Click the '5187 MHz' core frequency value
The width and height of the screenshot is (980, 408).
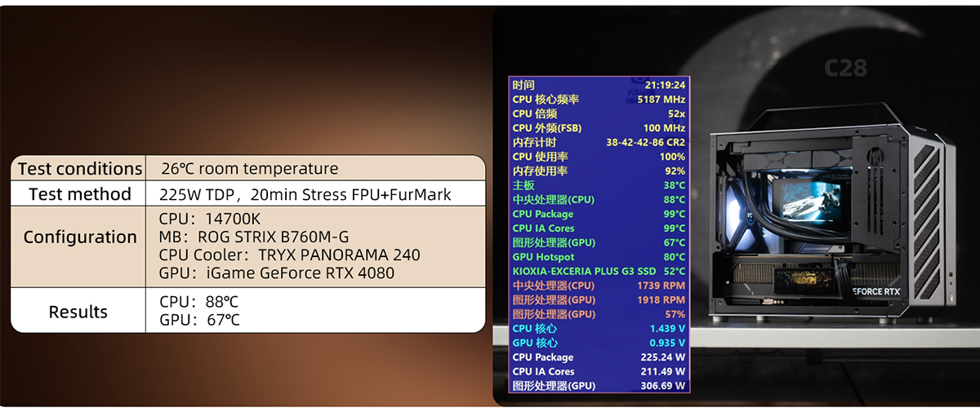point(661,99)
